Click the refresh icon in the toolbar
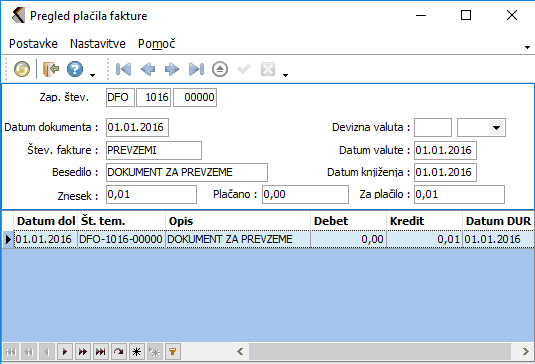 (22, 69)
